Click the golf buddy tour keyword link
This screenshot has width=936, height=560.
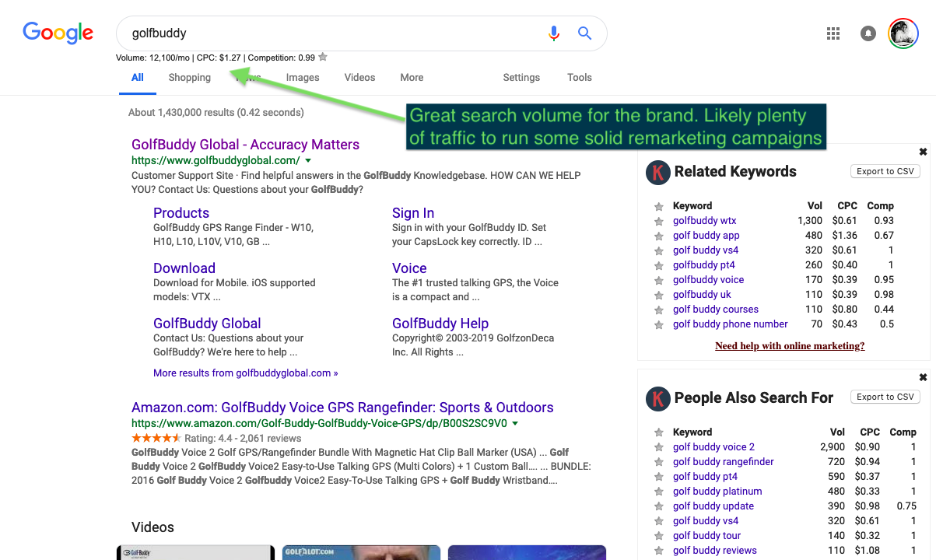coord(706,536)
